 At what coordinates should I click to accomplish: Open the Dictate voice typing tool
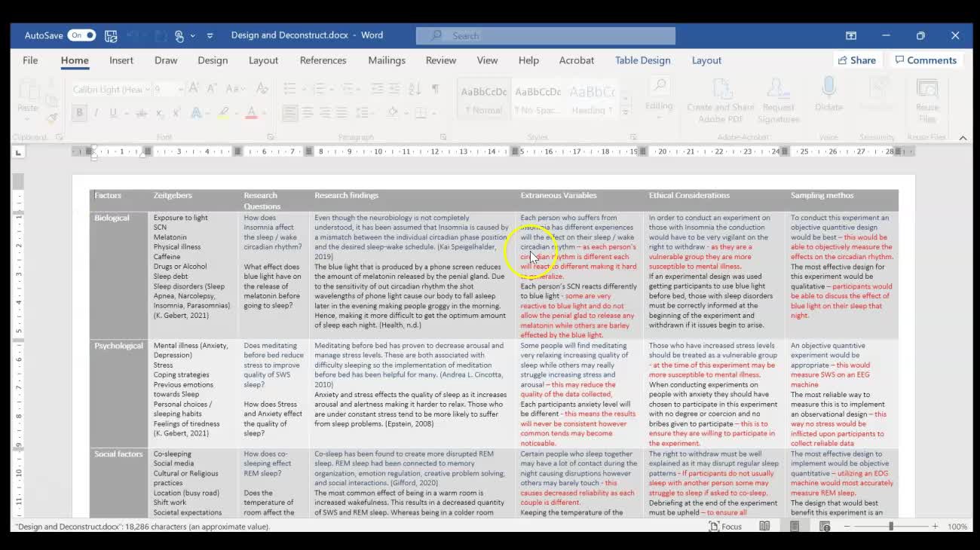pyautogui.click(x=828, y=98)
